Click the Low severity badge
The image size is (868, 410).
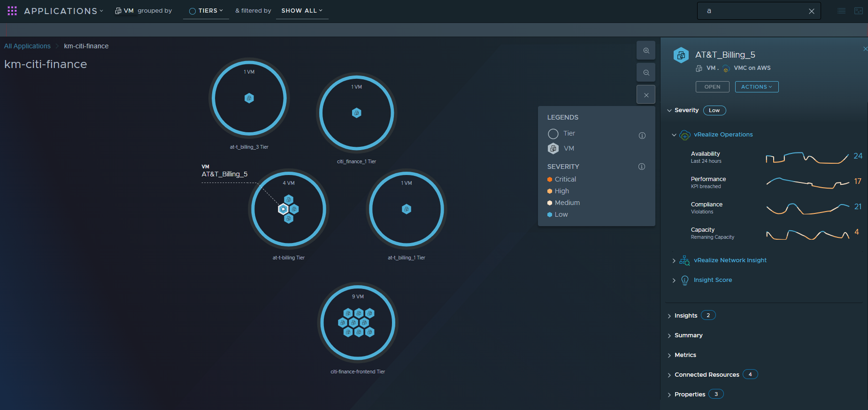click(x=714, y=110)
